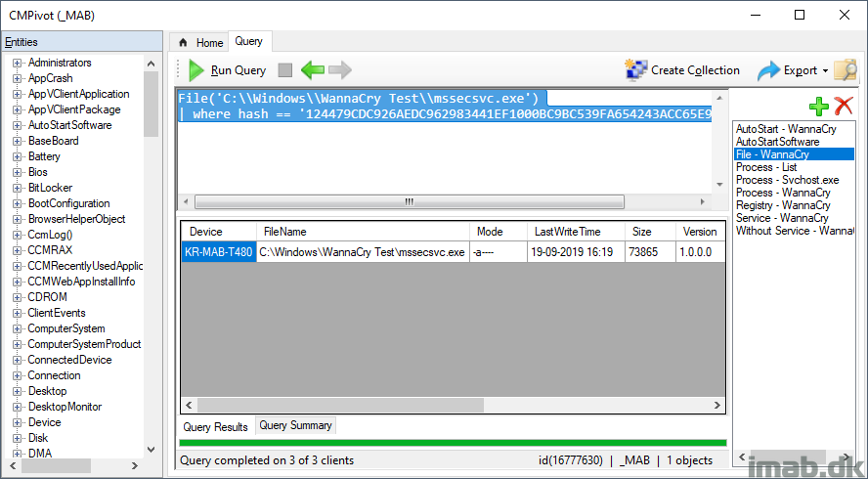Select favorite 'File - WannaCry'
Image resolution: width=868 pixels, height=479 pixels.
coord(794,154)
